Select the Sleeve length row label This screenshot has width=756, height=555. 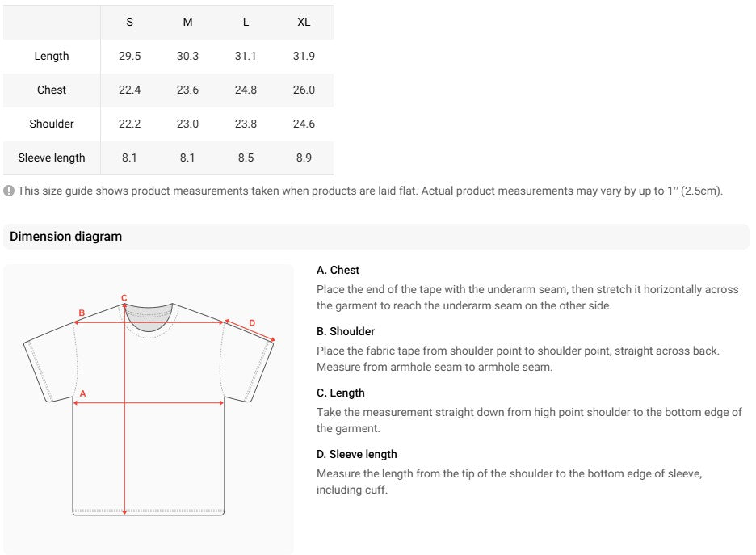52,158
